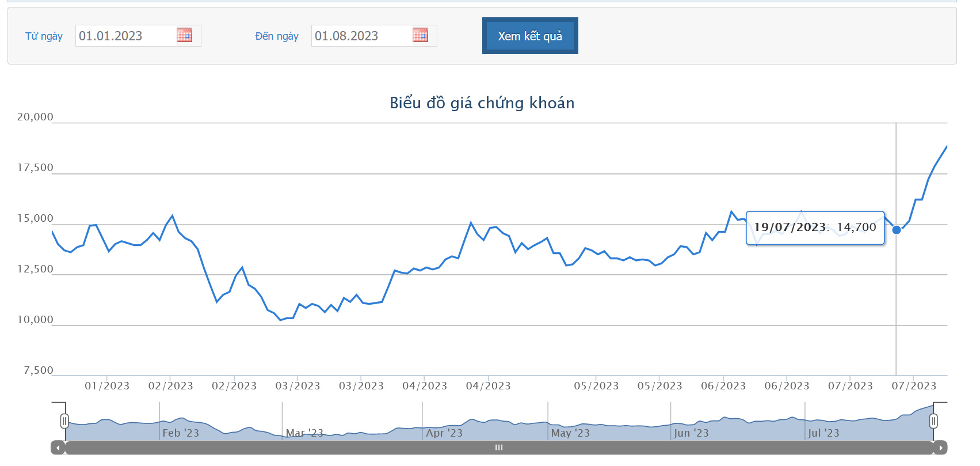The height and width of the screenshot is (466, 980).
Task: Open the calendar picker for Từ ngày
Action: pos(184,35)
